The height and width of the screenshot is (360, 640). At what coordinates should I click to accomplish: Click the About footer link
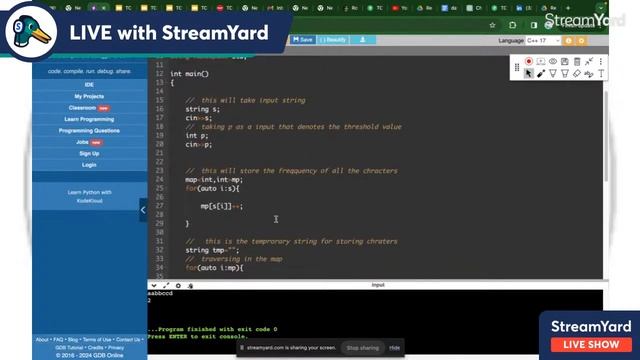coord(42,340)
